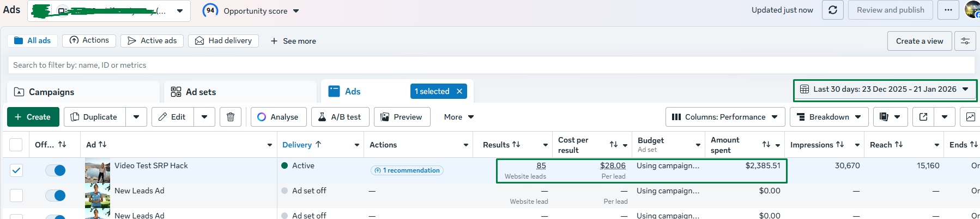The height and width of the screenshot is (219, 980).
Task: Click See more views
Action: coord(293,41)
